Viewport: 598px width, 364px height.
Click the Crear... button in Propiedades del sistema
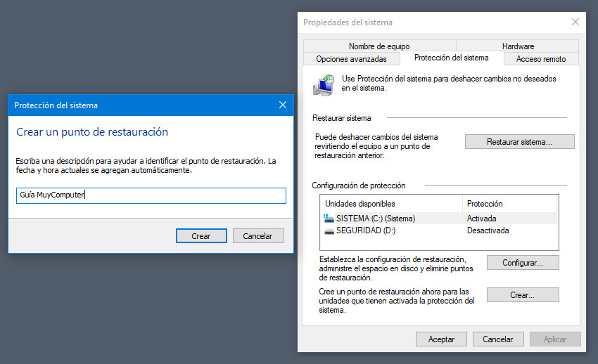click(x=523, y=295)
